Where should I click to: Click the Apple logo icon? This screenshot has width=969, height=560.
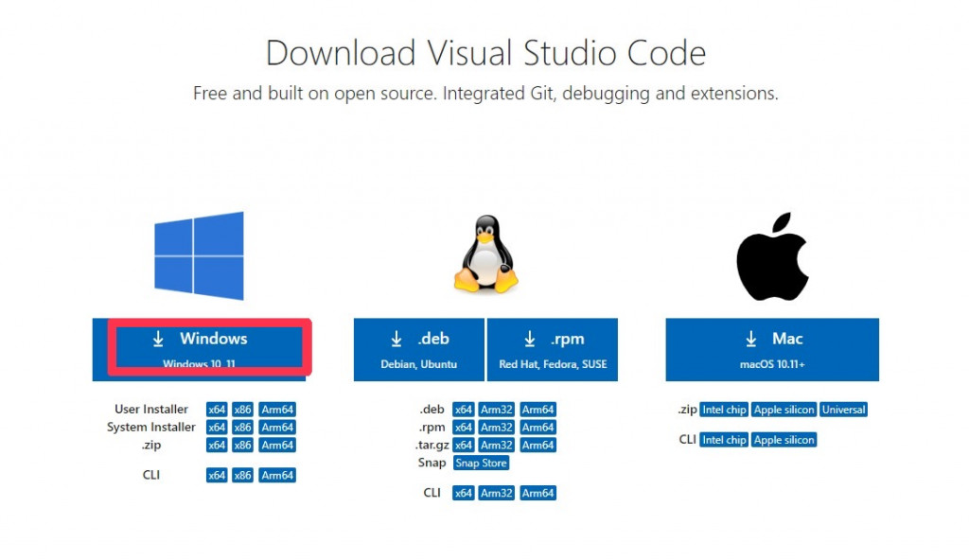pyautogui.click(x=772, y=256)
